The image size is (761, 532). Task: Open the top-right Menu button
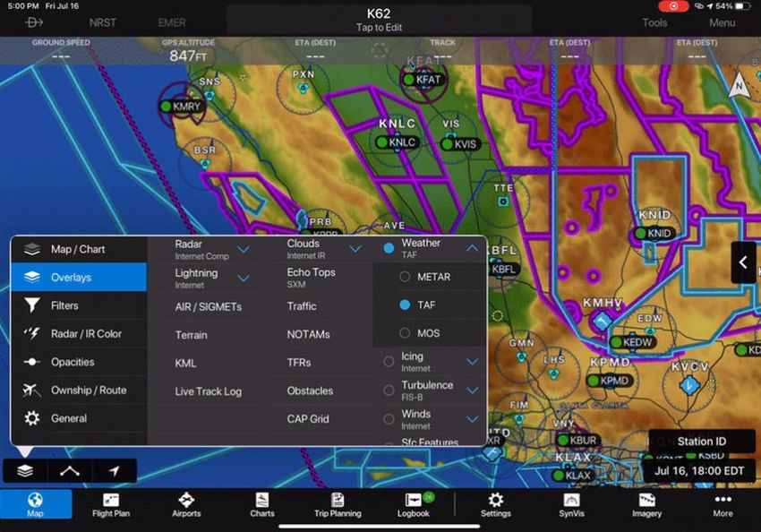[x=722, y=22]
